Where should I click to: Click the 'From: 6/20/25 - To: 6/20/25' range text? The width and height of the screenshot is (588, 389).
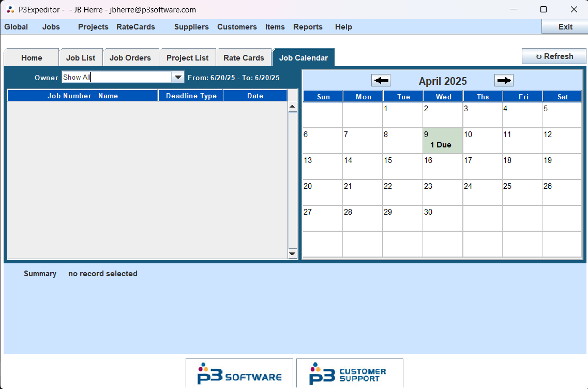tap(234, 78)
